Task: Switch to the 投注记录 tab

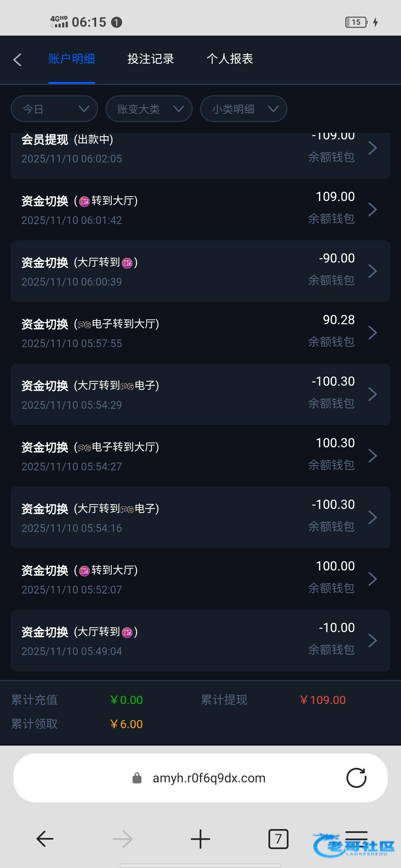Action: pyautogui.click(x=150, y=59)
